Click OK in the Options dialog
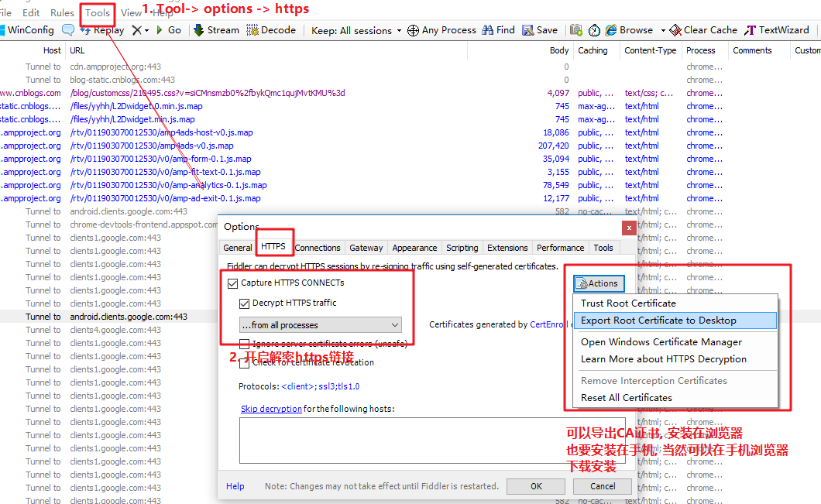This screenshot has height=504, width=821. tap(536, 486)
